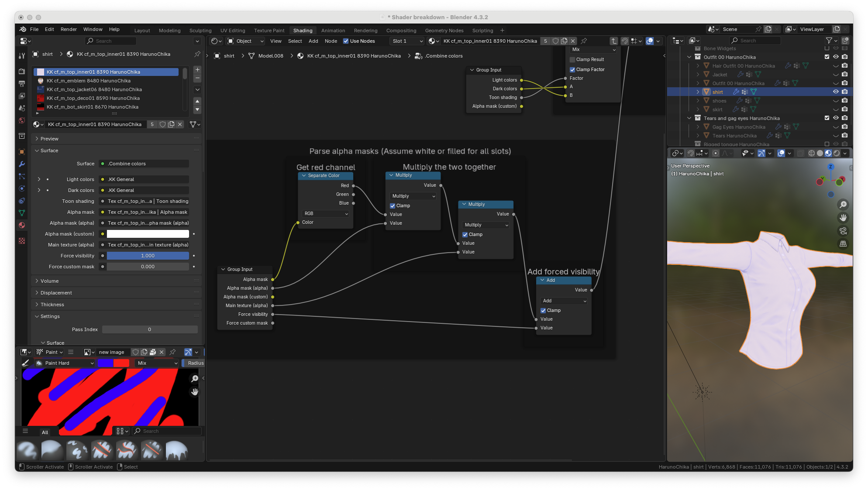Select the KK cf_m_emblem material slot
The width and height of the screenshot is (868, 490).
[89, 81]
